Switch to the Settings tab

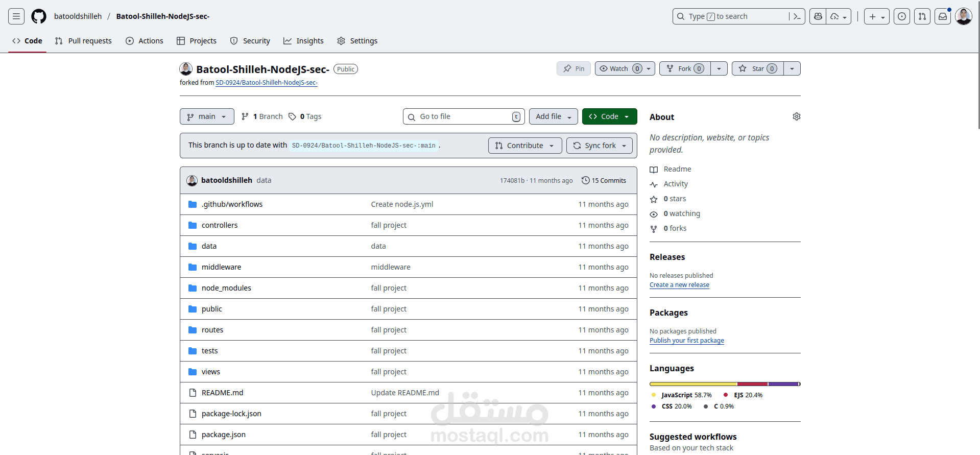coord(357,41)
